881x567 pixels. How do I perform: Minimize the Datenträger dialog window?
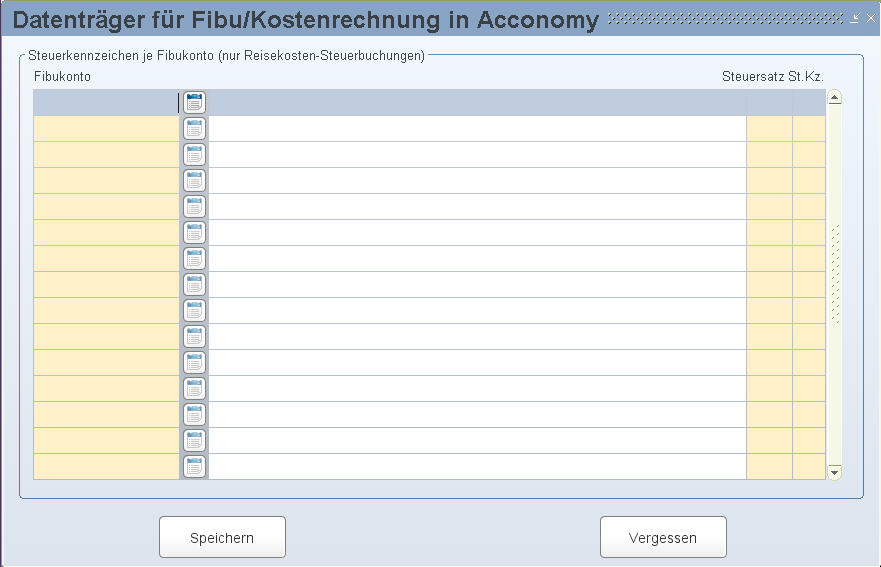855,18
